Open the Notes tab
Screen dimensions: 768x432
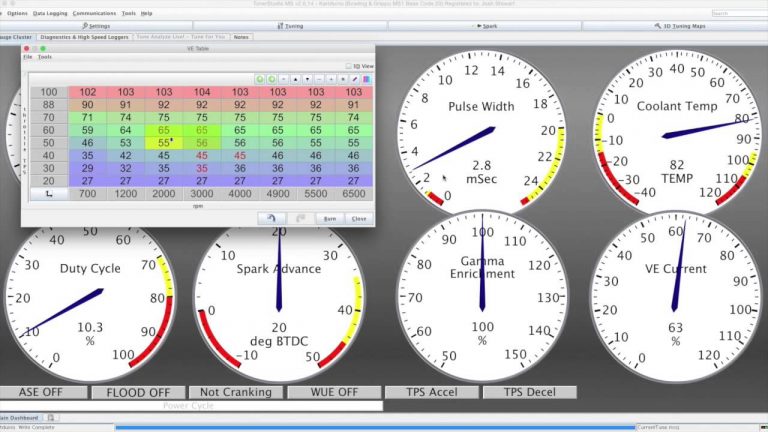[x=241, y=36]
